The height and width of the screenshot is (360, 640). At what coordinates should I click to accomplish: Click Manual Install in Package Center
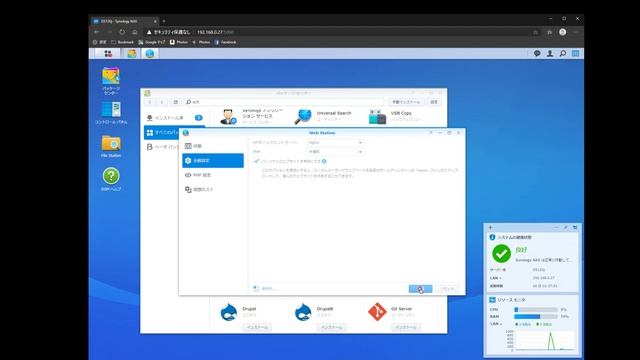point(406,102)
